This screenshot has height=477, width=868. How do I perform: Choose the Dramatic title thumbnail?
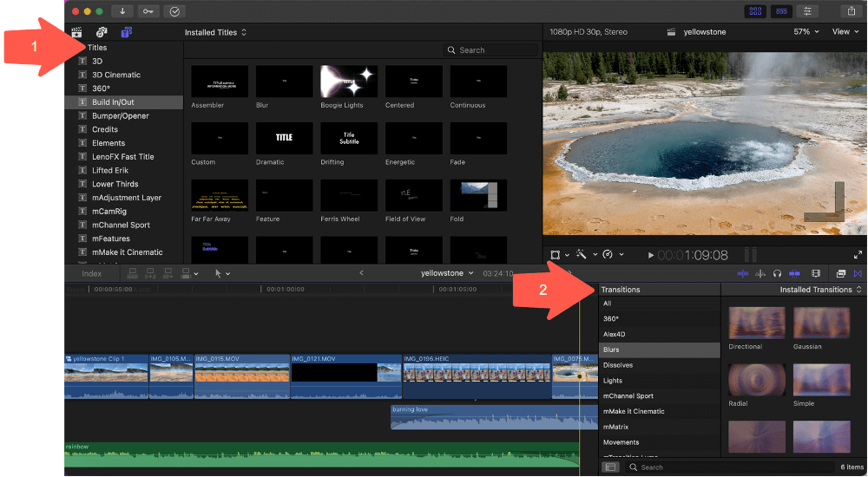pyautogui.click(x=284, y=139)
